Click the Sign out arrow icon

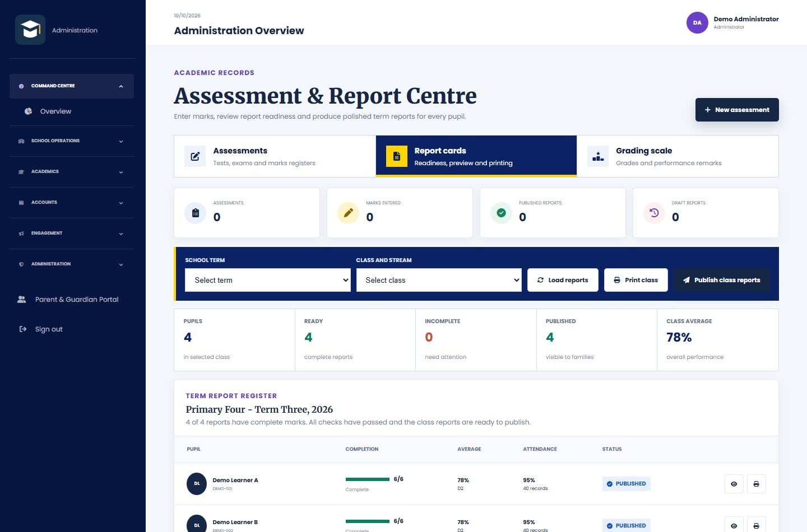click(x=23, y=329)
